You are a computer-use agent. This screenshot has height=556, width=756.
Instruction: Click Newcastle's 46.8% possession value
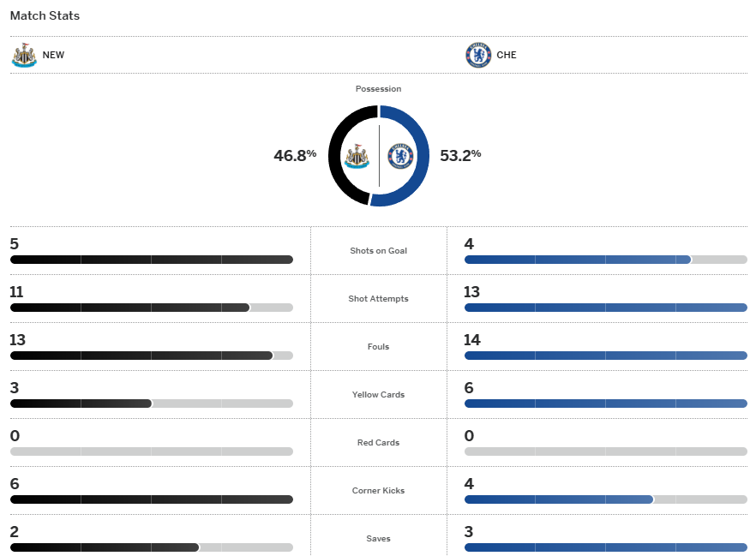click(x=295, y=155)
